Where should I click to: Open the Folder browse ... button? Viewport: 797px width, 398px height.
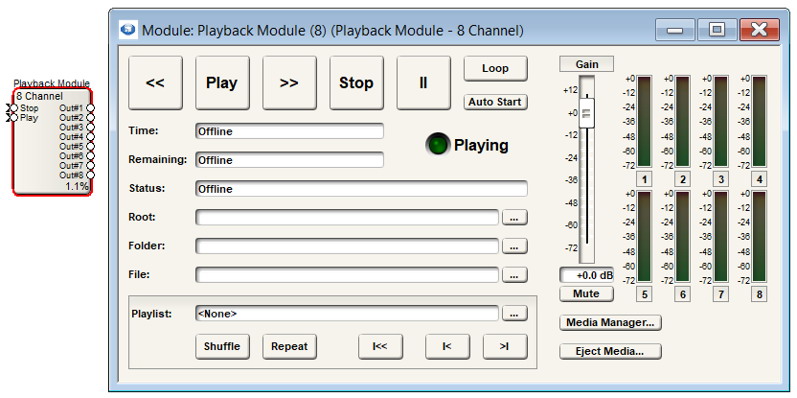(514, 247)
